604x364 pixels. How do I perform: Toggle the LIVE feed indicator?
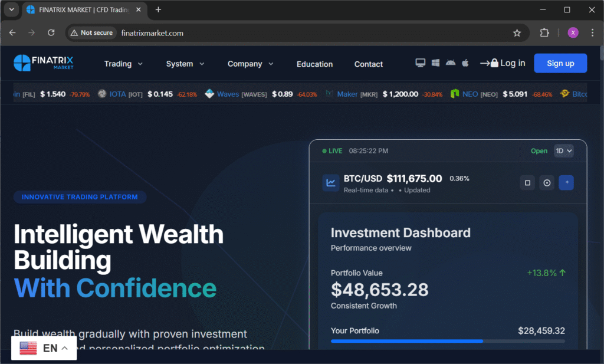330,150
